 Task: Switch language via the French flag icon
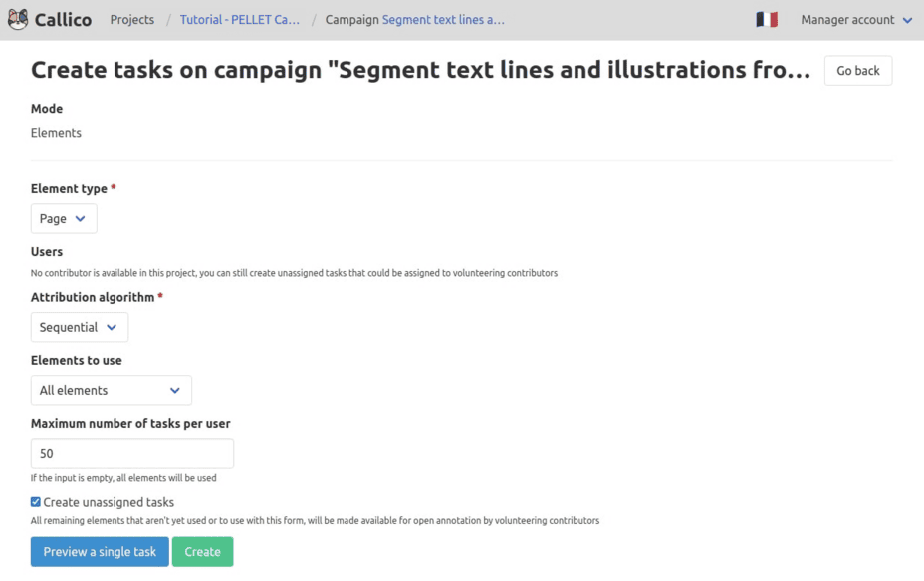tap(767, 20)
